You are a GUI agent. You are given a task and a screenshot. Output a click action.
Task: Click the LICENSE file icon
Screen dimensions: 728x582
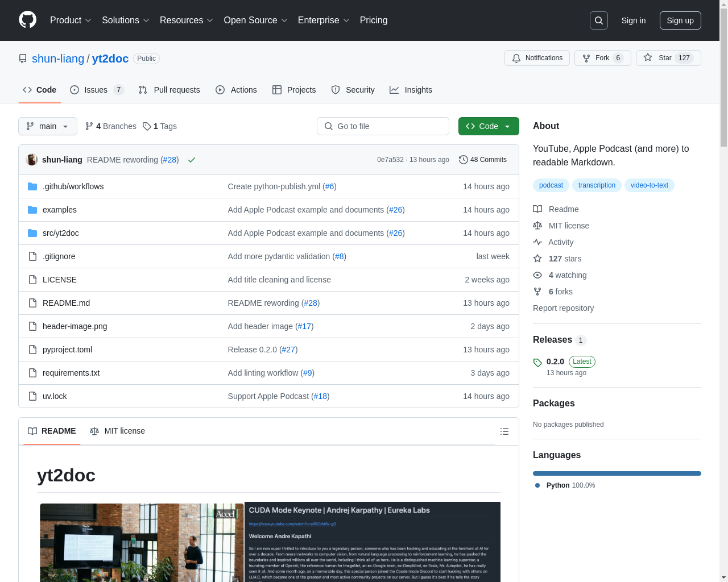32,280
